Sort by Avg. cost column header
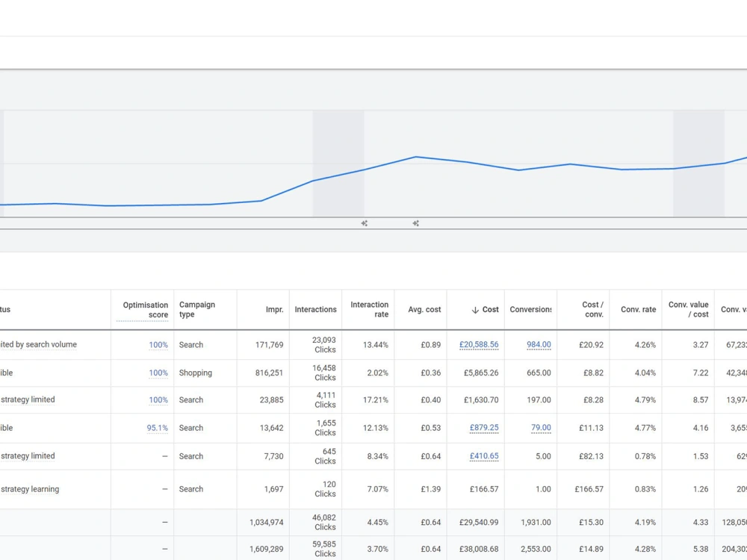The width and height of the screenshot is (747, 560). 424,310
